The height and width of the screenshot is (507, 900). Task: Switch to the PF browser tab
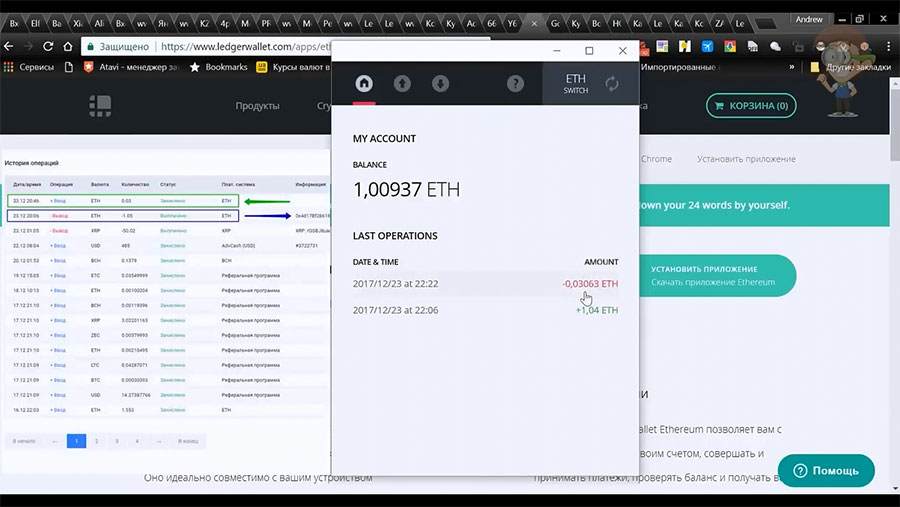click(x=266, y=24)
